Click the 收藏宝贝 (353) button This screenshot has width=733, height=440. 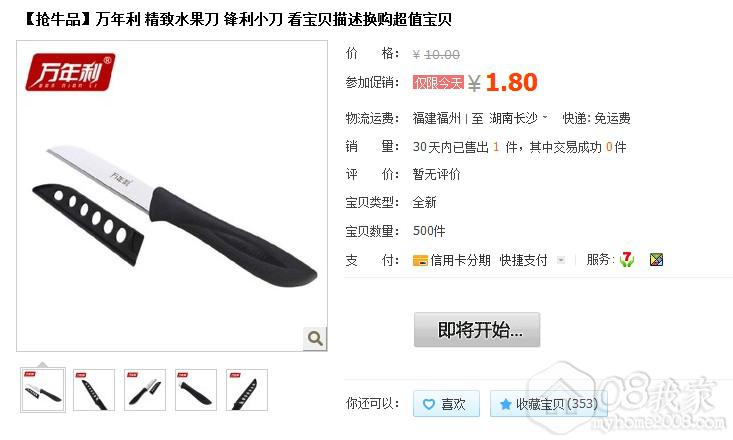pos(548,404)
